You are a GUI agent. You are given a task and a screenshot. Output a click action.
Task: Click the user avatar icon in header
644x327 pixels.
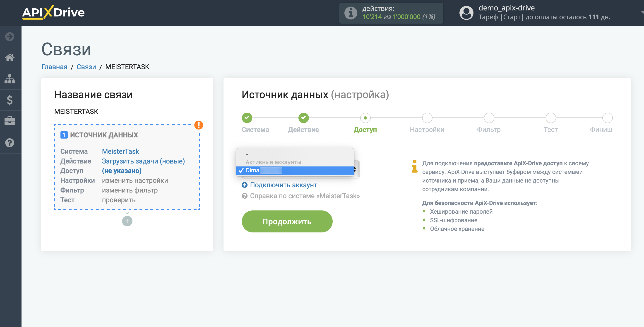[x=466, y=13]
